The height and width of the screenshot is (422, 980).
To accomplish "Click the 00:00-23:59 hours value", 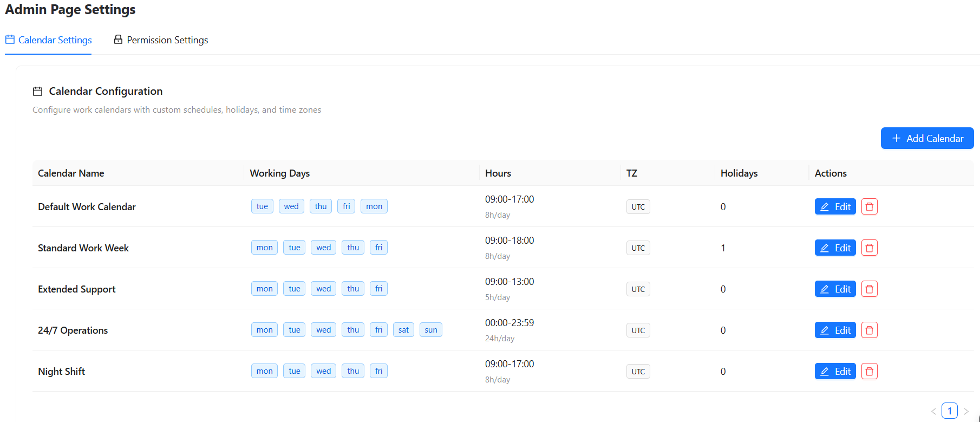I will coord(509,323).
